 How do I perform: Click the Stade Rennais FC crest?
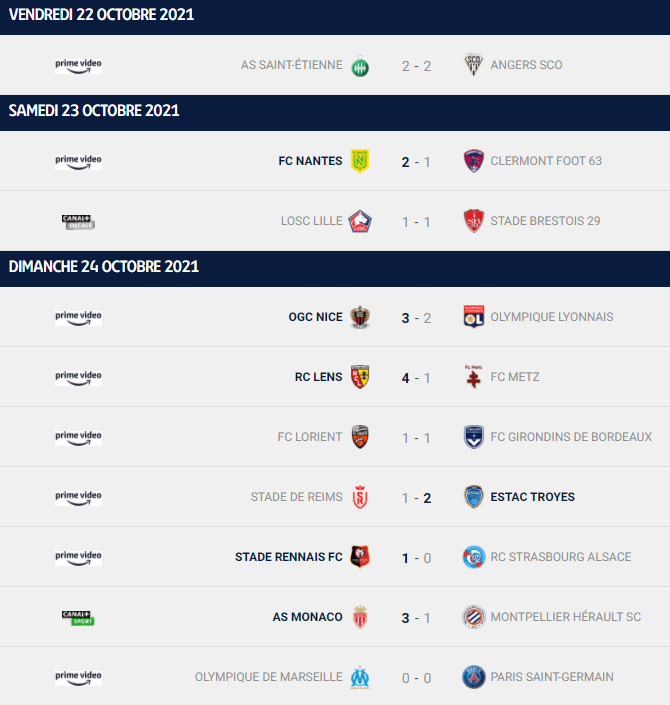coord(360,557)
